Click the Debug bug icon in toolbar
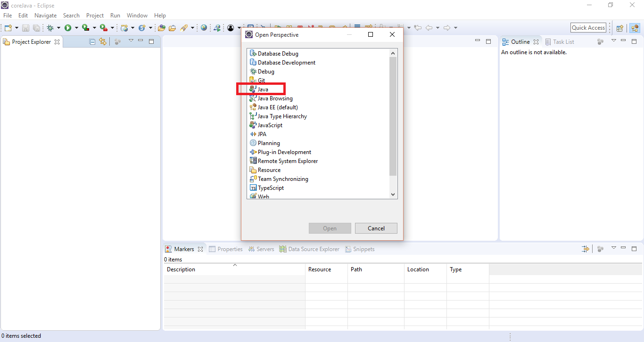 point(50,28)
